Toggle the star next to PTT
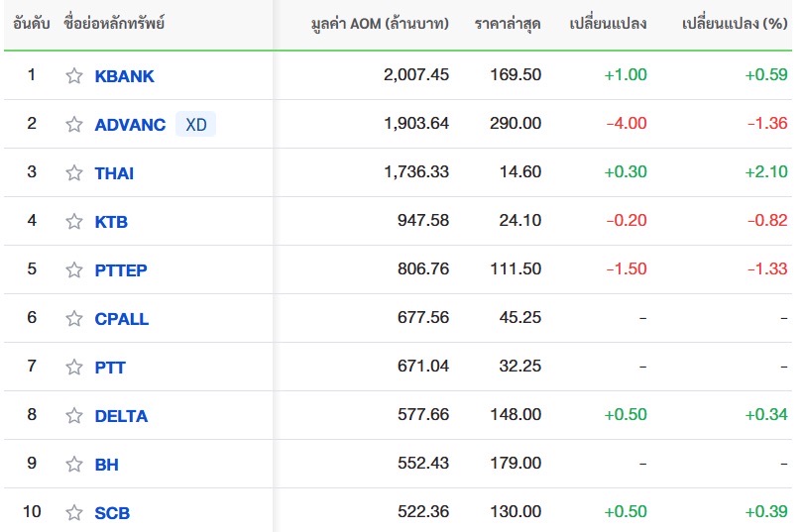 [x=74, y=368]
